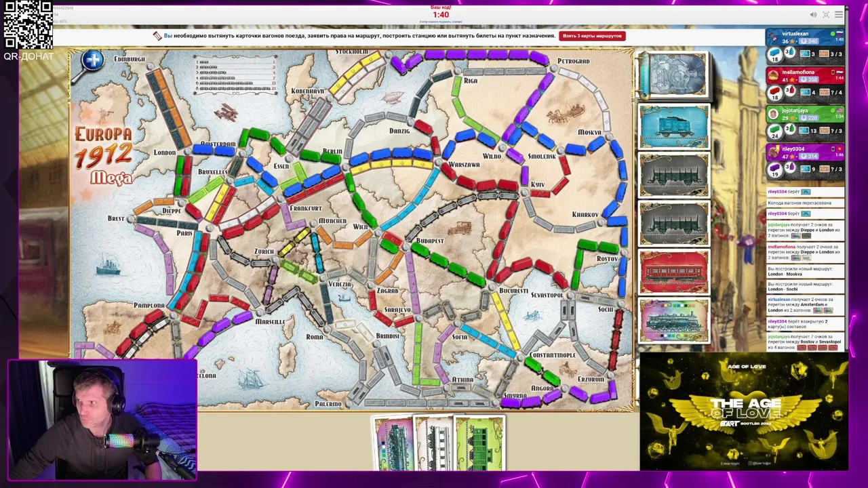The width and height of the screenshot is (868, 488).
Task: Click the streamer webcam overlay
Action: click(102, 420)
